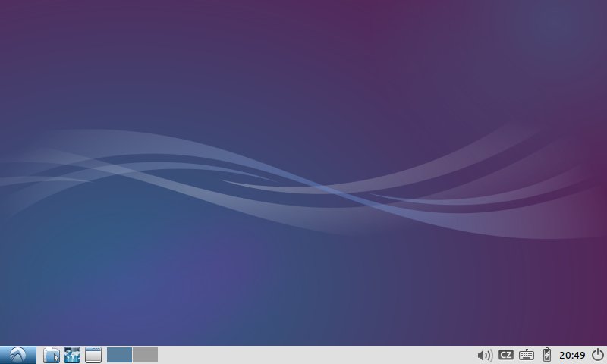Toggle the CZ keyboard layout indicator

(x=506, y=355)
